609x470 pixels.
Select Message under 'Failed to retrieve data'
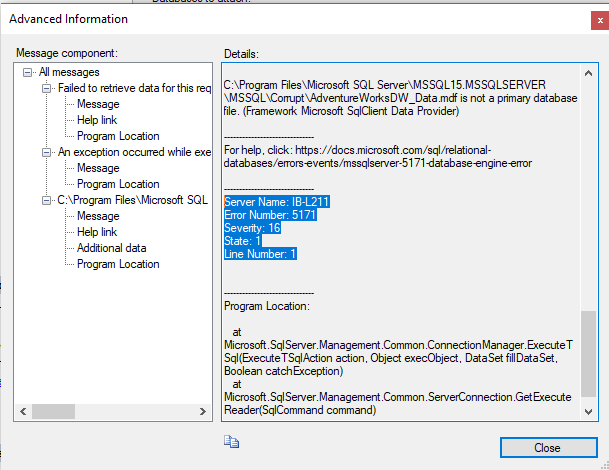[98, 104]
